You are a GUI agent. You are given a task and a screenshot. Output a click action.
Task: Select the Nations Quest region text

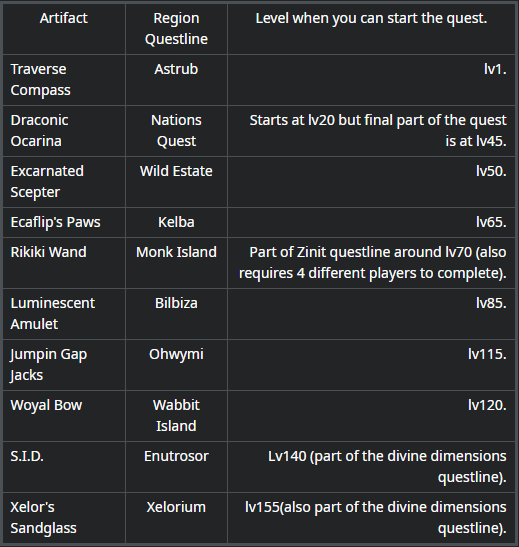[x=176, y=130]
